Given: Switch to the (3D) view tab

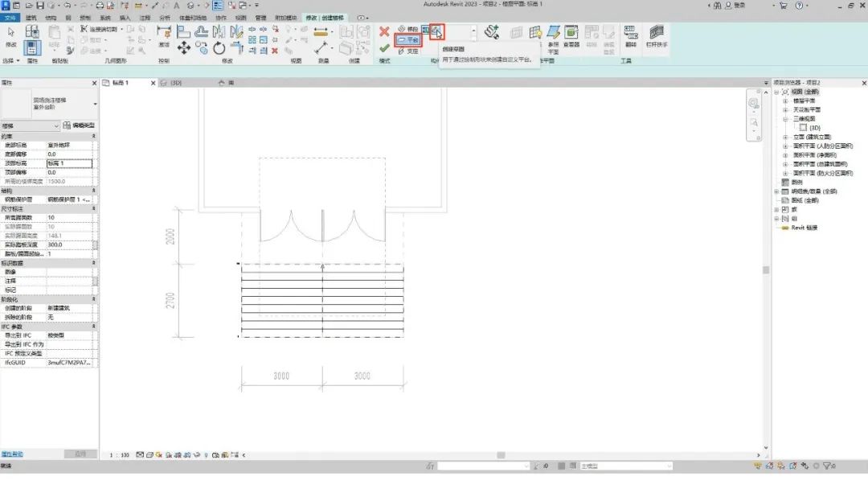Looking at the screenshot, I should click(176, 83).
